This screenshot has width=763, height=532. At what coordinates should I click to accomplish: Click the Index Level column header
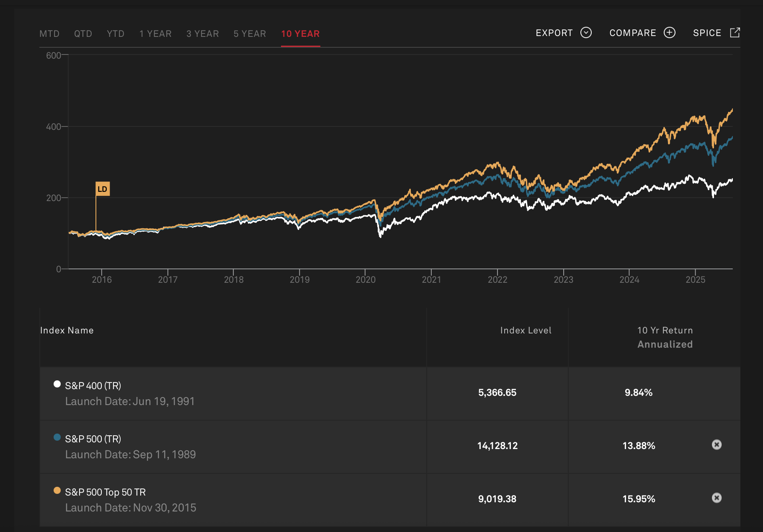(x=526, y=331)
